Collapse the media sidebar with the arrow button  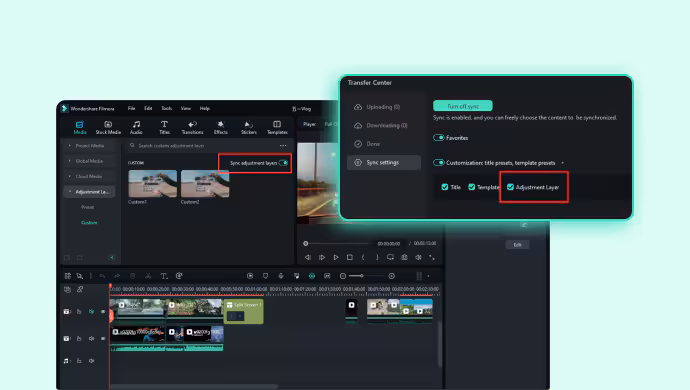coord(112,258)
